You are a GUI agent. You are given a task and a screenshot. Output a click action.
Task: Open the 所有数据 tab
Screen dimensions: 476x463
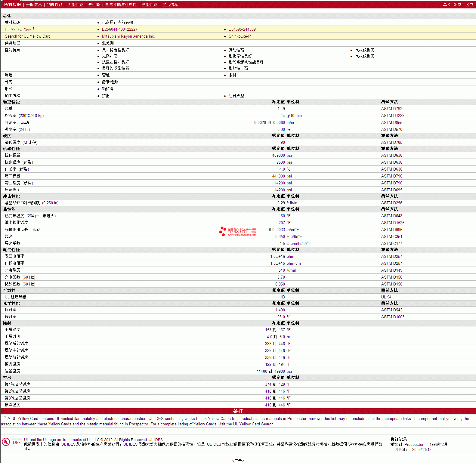12,5
